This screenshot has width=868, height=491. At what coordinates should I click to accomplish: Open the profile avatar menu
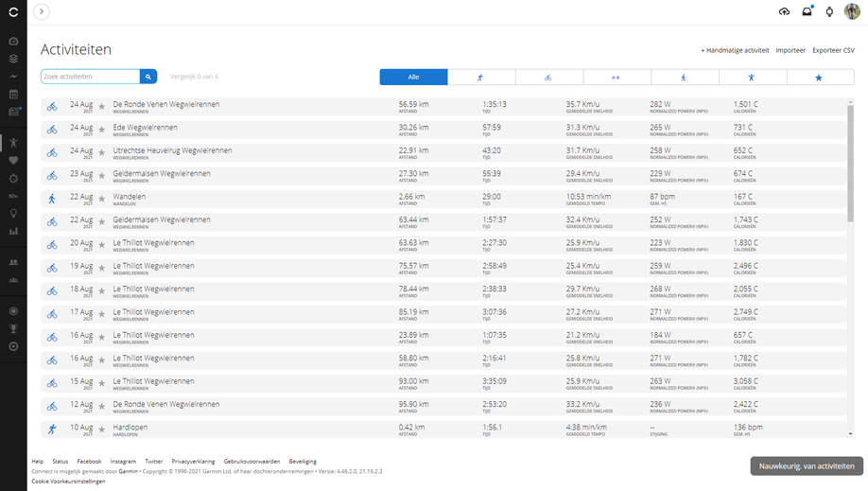click(852, 11)
